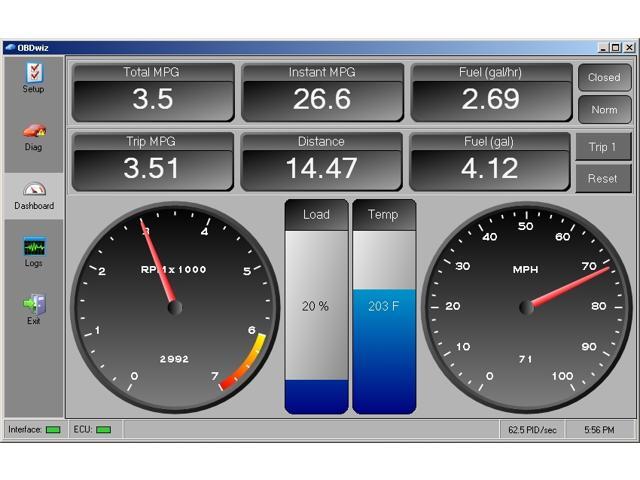Image resolution: width=640 pixels, height=480 pixels.
Task: Open the Logs waveform icon
Action: [34, 247]
